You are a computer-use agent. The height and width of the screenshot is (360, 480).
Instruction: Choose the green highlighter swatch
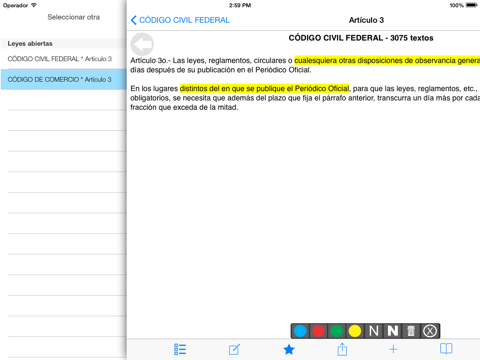pos(337,331)
